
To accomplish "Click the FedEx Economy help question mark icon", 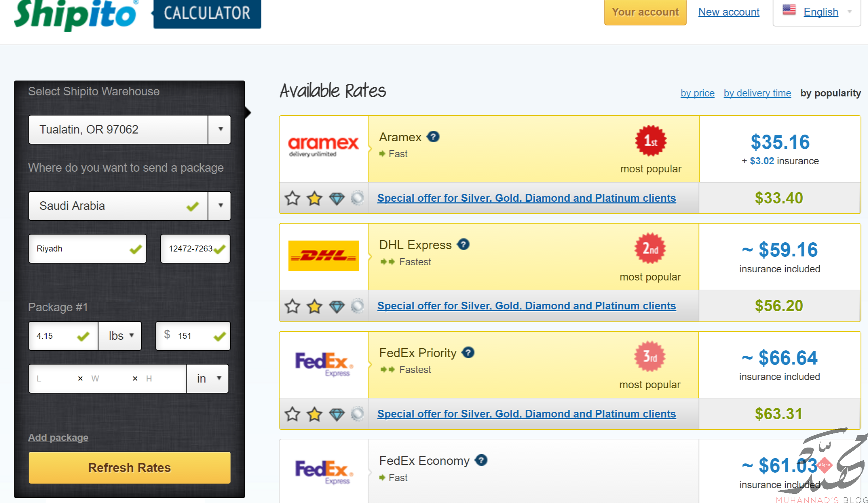I will pyautogui.click(x=481, y=460).
